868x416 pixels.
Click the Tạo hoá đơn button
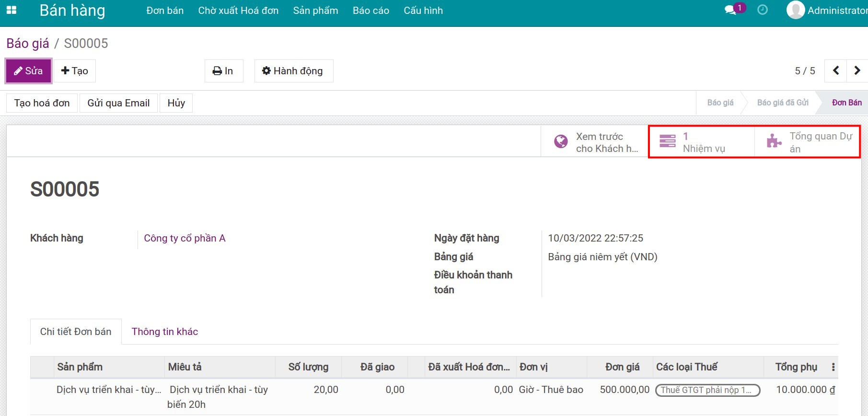pyautogui.click(x=42, y=103)
